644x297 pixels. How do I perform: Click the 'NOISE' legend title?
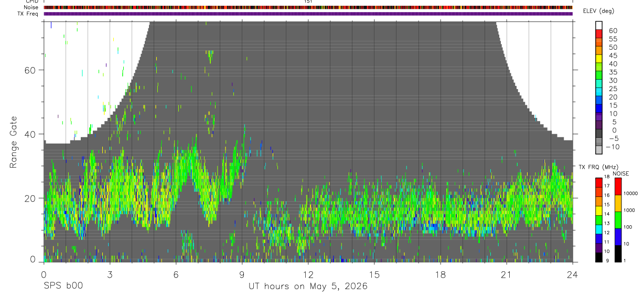621,173
